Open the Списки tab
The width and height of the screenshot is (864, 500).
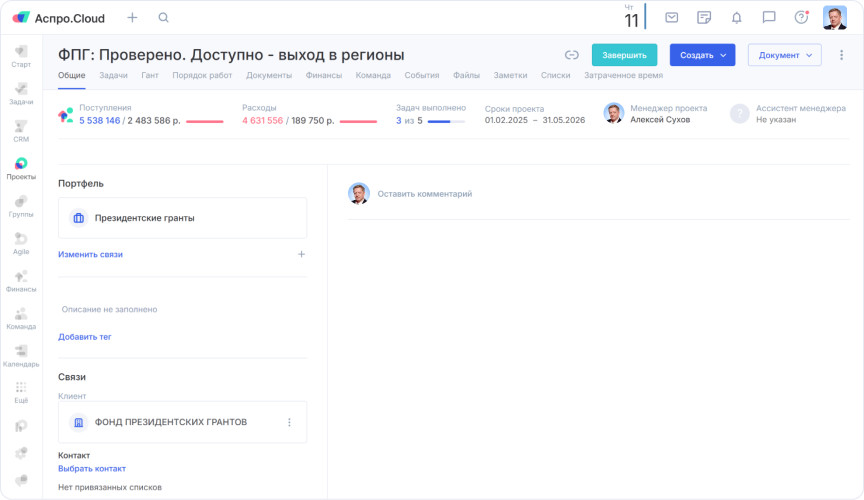point(555,76)
